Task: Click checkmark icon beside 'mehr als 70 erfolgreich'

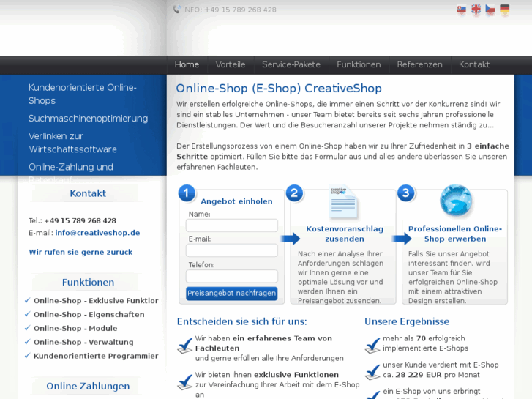Action: coord(372,346)
